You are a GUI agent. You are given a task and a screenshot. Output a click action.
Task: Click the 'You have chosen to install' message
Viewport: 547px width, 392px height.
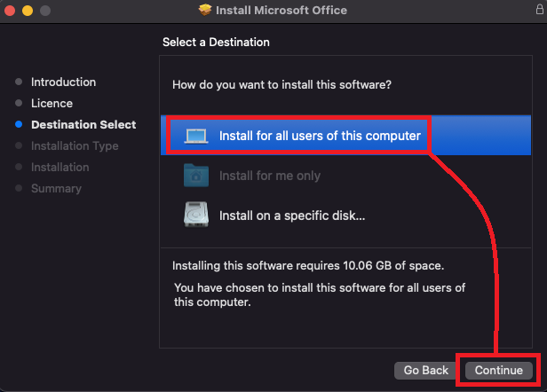(320, 294)
